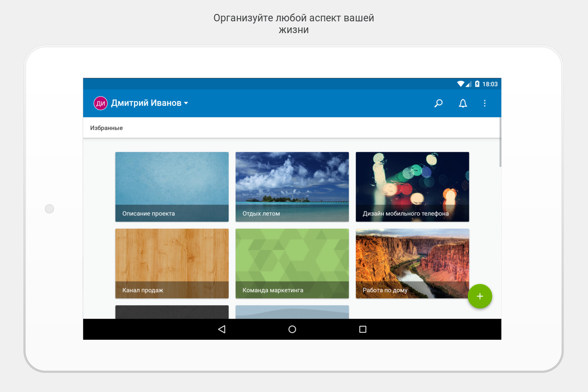Open the Описание проекта board
The height and width of the screenshot is (392, 588).
tap(172, 187)
